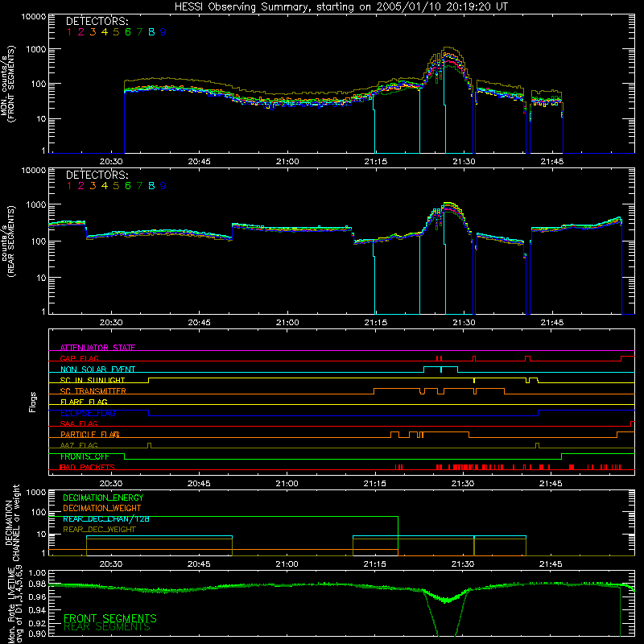Click the ECLIPSE_FLAG label
644x644 pixels.
coord(88,413)
